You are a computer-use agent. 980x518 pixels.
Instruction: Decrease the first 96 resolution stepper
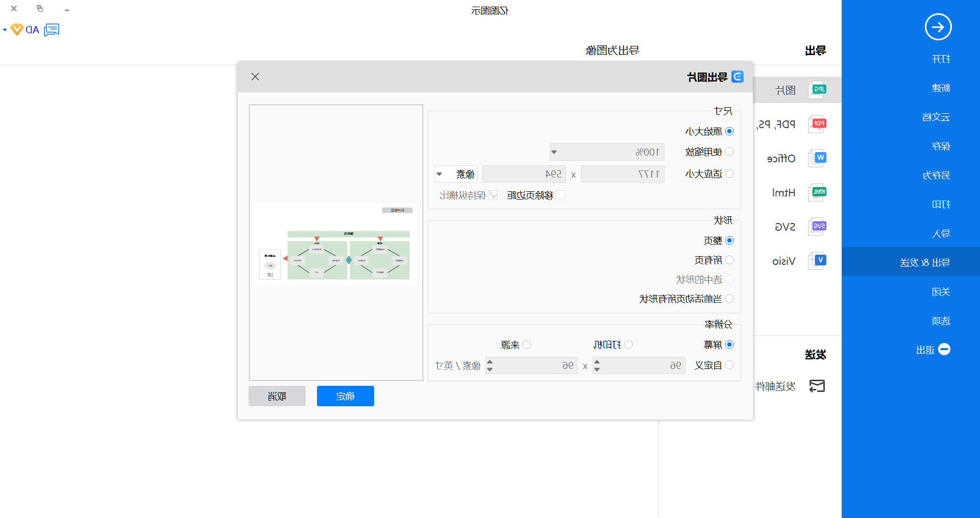coord(597,369)
